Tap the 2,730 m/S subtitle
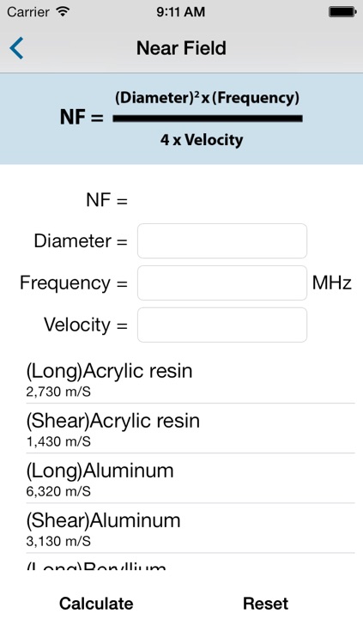This screenshot has height=644, width=363. point(58,392)
